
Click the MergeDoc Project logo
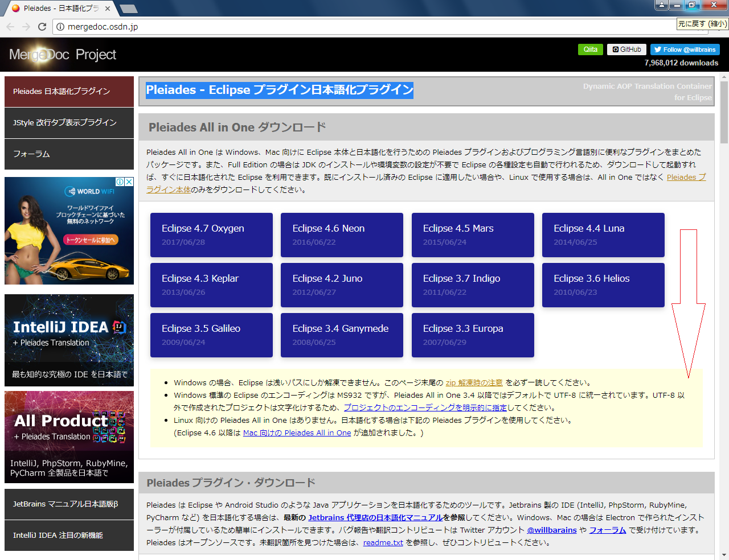tap(62, 55)
